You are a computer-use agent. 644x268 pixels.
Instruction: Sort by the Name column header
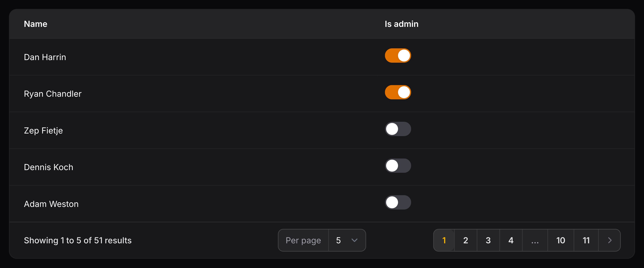coord(35,24)
